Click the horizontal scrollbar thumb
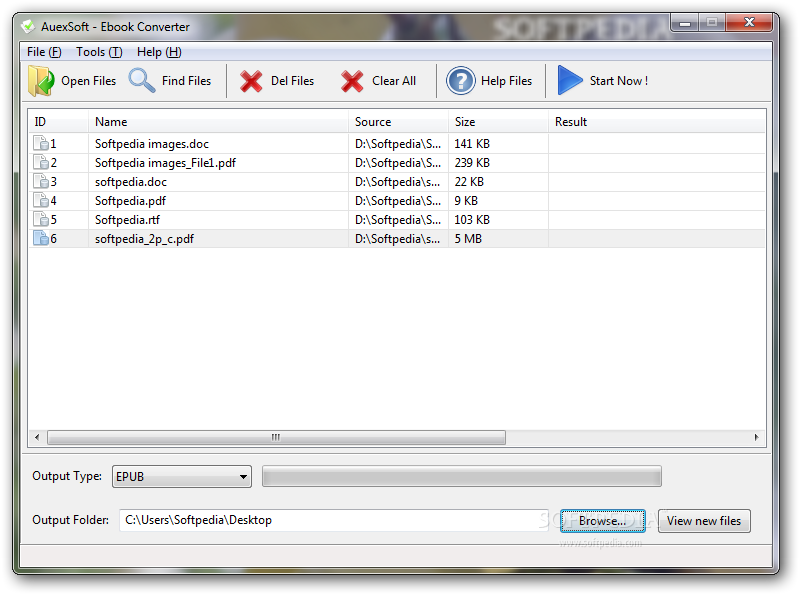Screen dimensions: 800x595 [276, 437]
